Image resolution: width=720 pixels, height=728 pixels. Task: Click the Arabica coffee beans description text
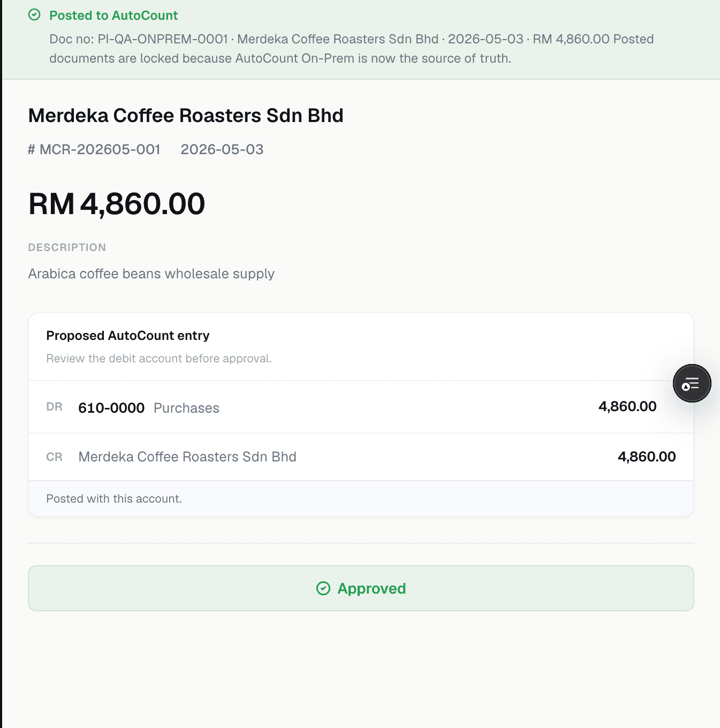pyautogui.click(x=151, y=274)
